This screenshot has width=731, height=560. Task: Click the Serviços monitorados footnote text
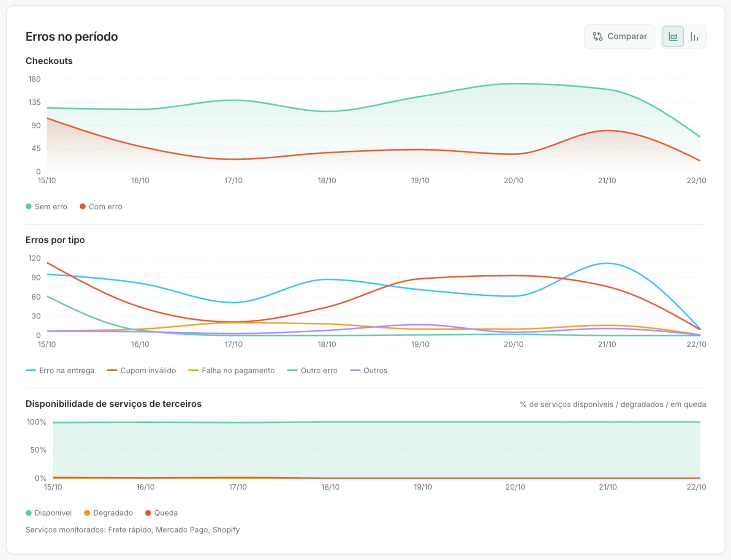[133, 530]
